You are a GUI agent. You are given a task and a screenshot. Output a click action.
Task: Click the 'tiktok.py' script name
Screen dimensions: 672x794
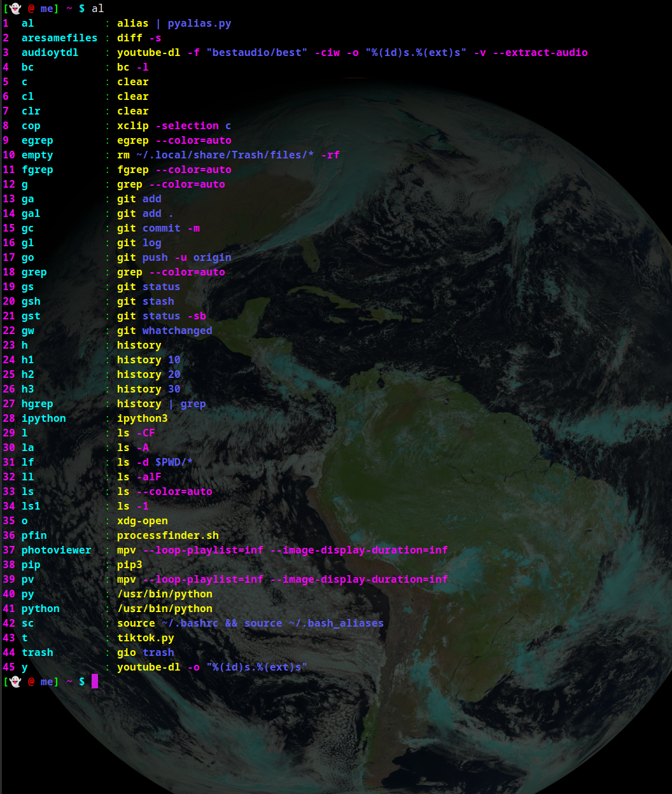click(x=145, y=637)
